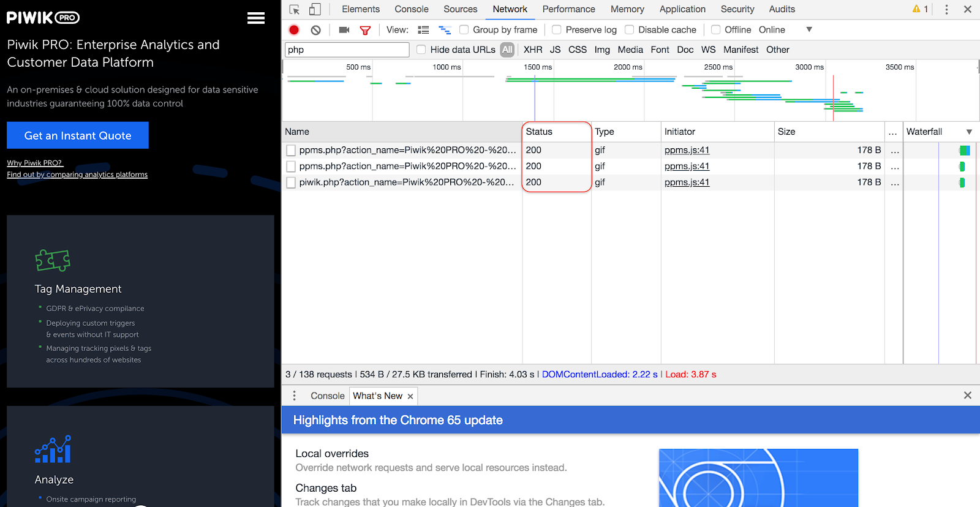Filter requests by Media type

(x=630, y=50)
